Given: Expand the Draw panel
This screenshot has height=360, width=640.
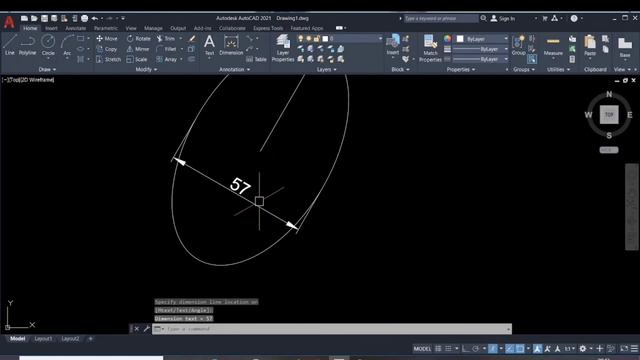Looking at the screenshot, I should (x=47, y=69).
